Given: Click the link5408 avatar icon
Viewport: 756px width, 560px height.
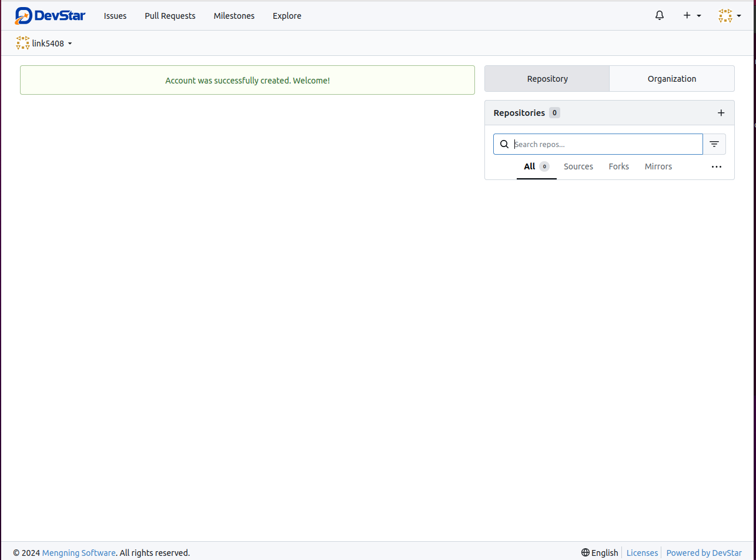Looking at the screenshot, I should pos(22,42).
